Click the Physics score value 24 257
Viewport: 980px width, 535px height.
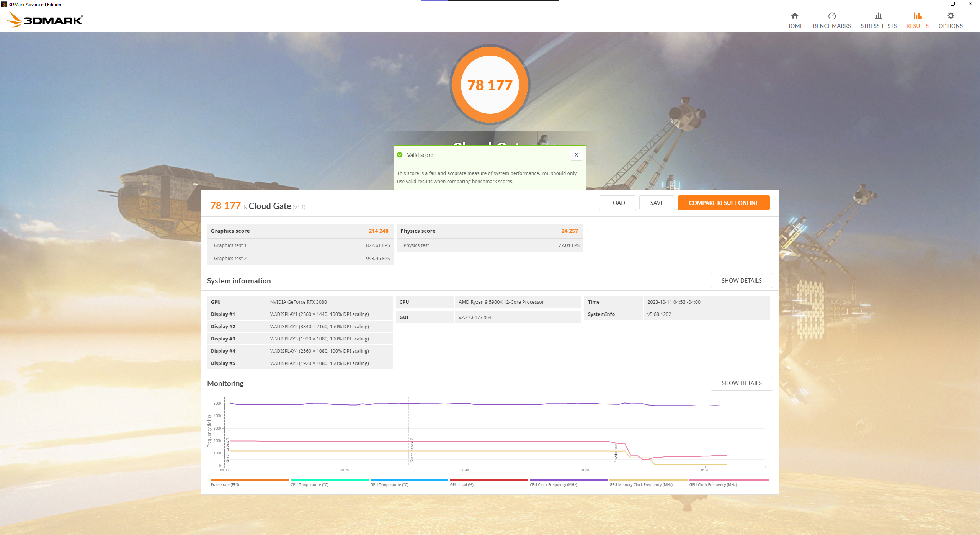pos(570,231)
